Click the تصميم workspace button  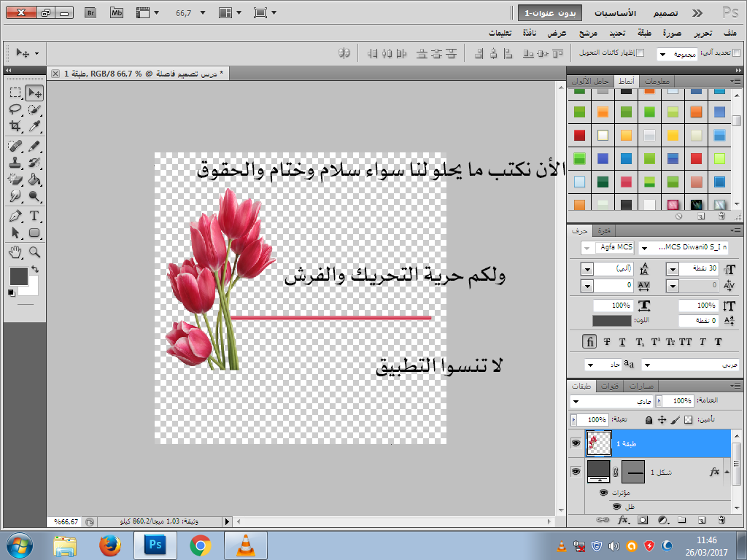click(x=663, y=13)
